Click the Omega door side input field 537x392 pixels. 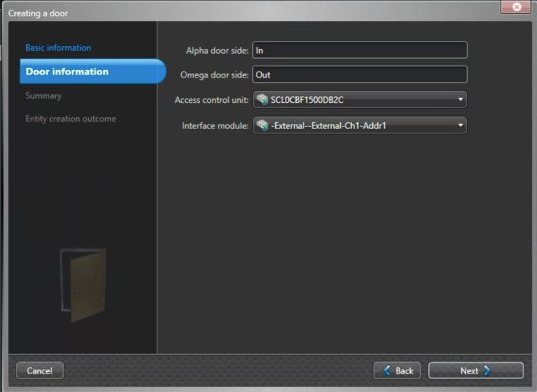[359, 75]
